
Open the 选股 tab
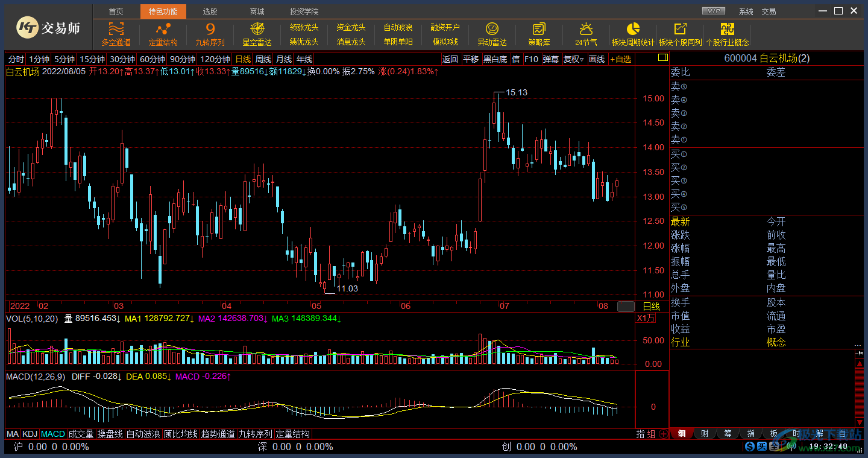point(210,11)
